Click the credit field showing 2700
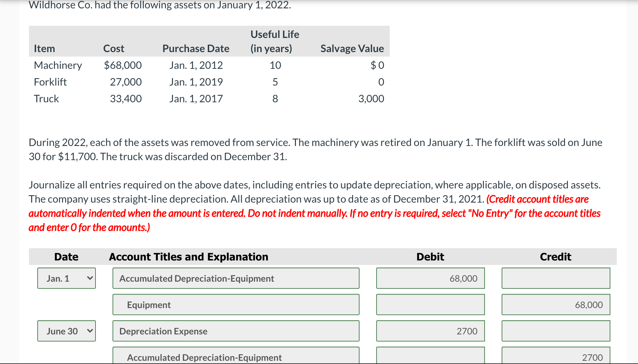Image resolution: width=638 pixels, height=364 pixels. pos(555,356)
